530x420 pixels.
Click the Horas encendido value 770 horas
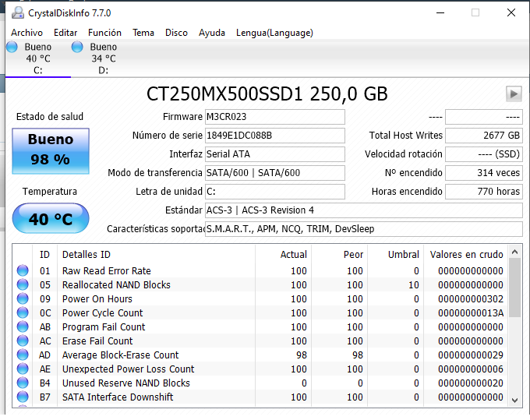click(484, 192)
